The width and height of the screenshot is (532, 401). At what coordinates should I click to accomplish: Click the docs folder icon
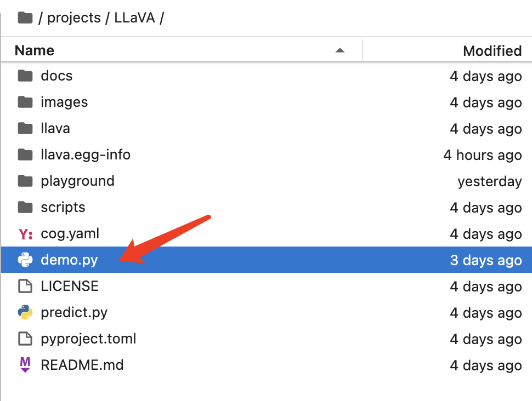coord(25,76)
